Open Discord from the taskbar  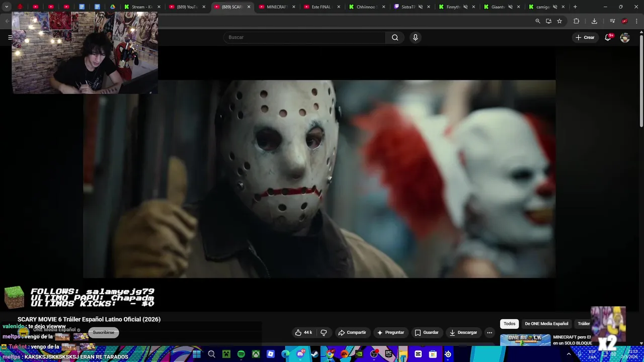[300, 354]
